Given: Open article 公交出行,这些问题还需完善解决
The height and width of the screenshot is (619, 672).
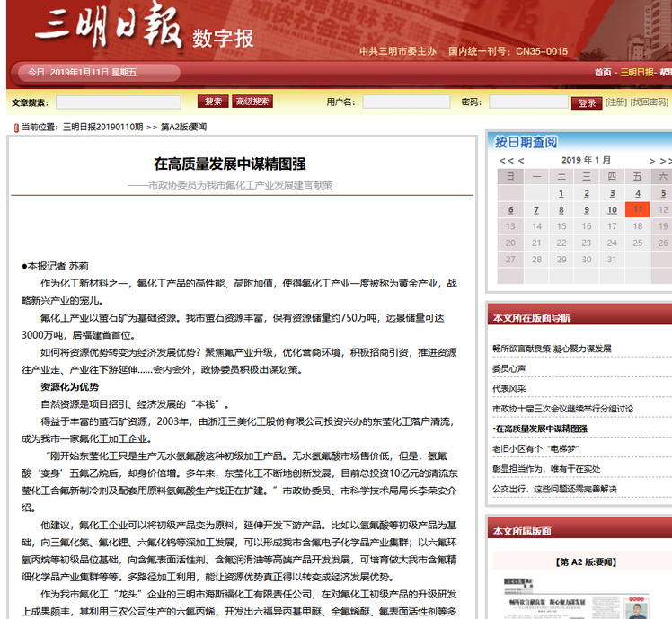Looking at the screenshot, I should click(554, 489).
